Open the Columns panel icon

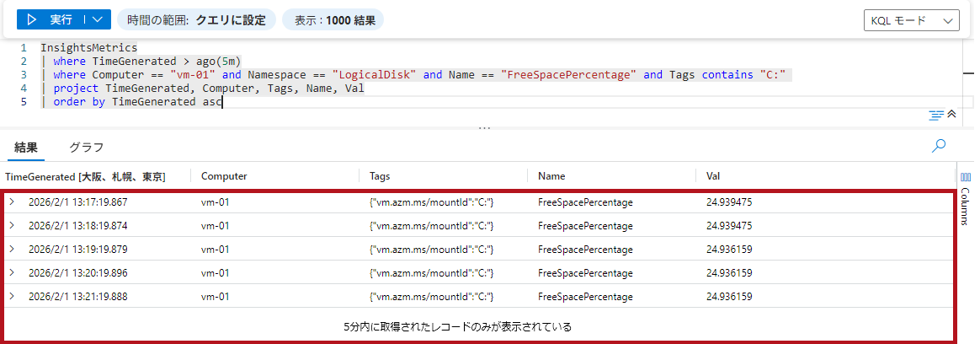coord(966,177)
